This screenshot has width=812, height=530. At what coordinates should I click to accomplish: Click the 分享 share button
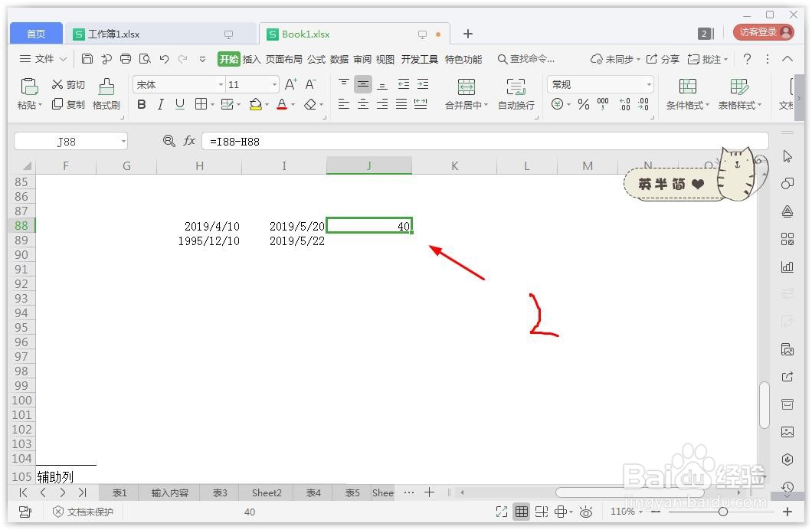tap(663, 59)
